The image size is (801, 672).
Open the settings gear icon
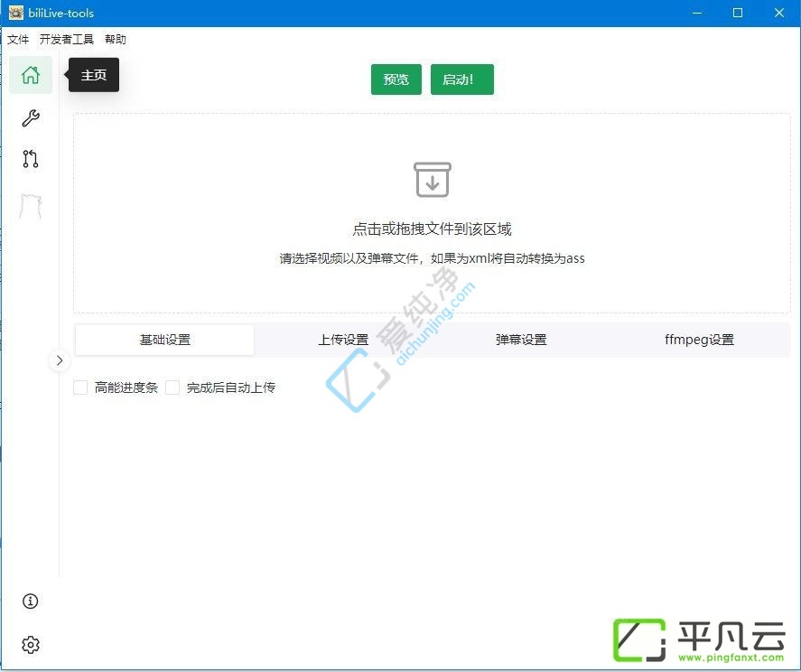31,645
